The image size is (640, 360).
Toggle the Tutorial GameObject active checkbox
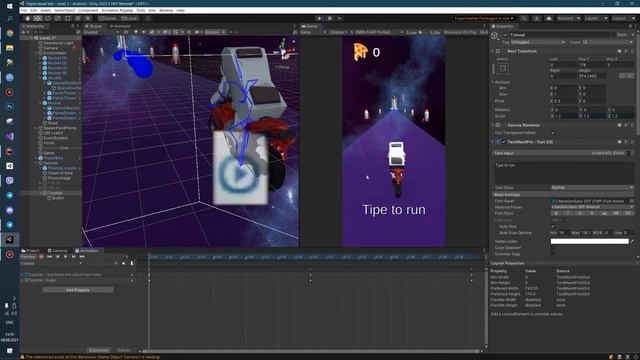tap(505, 35)
